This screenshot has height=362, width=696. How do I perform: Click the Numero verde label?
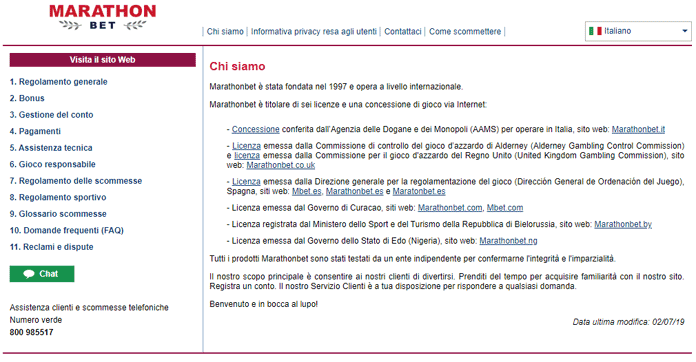[x=36, y=320]
